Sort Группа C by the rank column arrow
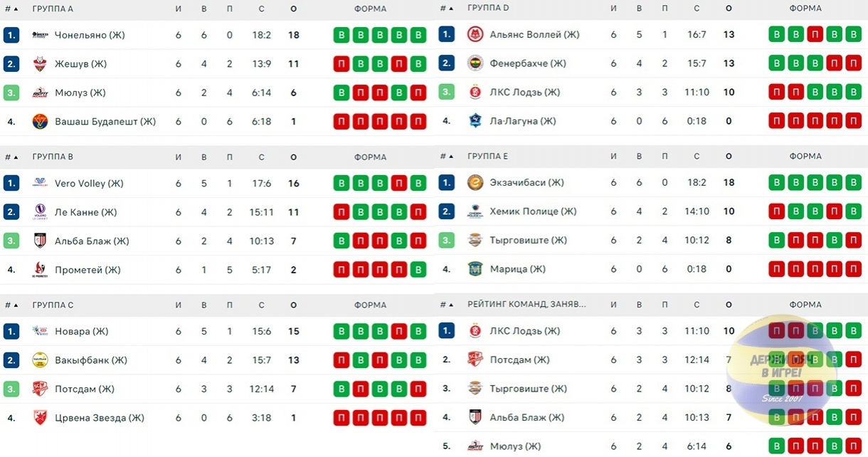Image resolution: width=868 pixels, height=457 pixels. 16,305
